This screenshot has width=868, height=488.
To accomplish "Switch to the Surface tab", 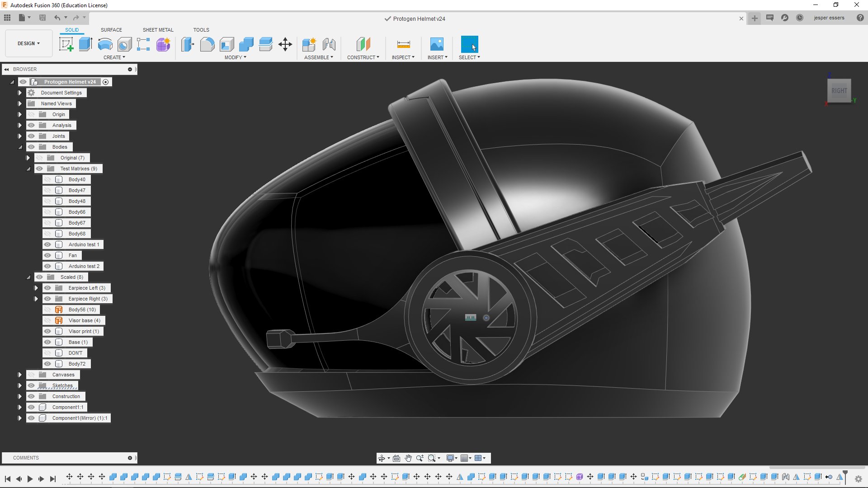I will click(x=111, y=30).
